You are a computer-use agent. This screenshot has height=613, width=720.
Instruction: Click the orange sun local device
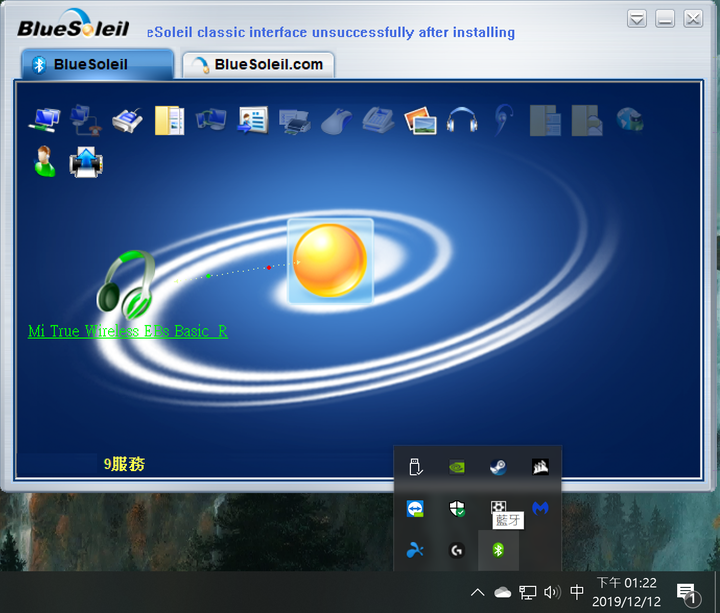click(330, 261)
